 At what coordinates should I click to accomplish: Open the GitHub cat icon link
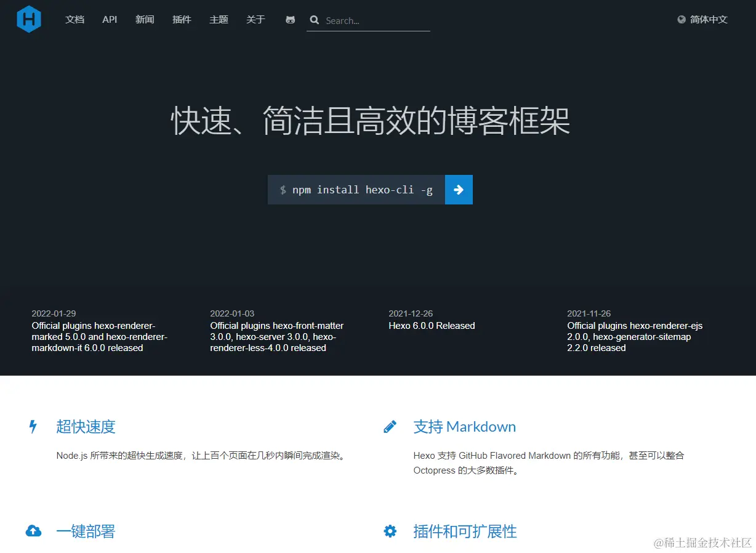pos(291,20)
